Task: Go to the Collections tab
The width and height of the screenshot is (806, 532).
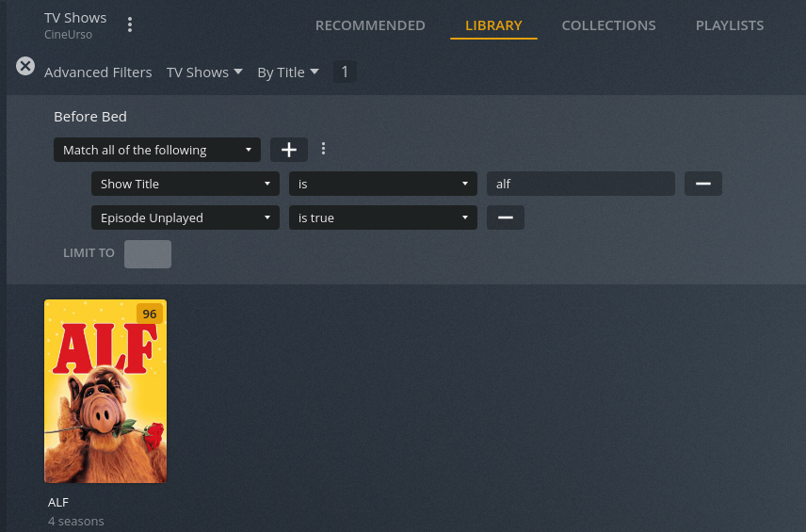Action: tap(608, 25)
